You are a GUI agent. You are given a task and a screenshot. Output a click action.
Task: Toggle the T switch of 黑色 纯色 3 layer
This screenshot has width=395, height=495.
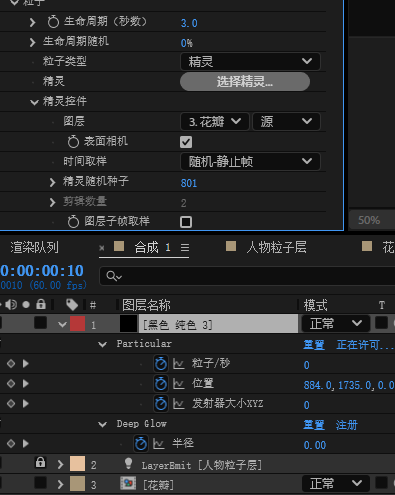[x=381, y=323]
